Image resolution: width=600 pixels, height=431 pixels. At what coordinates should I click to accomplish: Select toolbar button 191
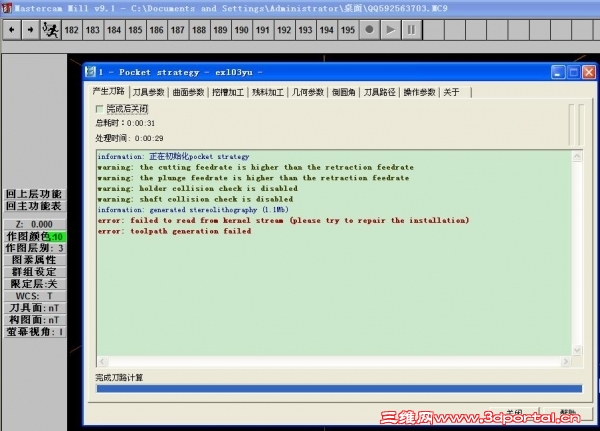pyautogui.click(x=263, y=29)
